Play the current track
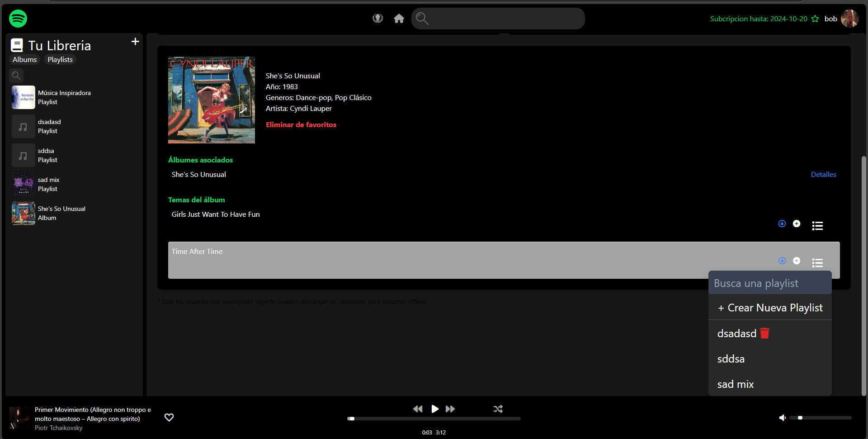Screen dimensions: 868x439 pyautogui.click(x=434, y=409)
